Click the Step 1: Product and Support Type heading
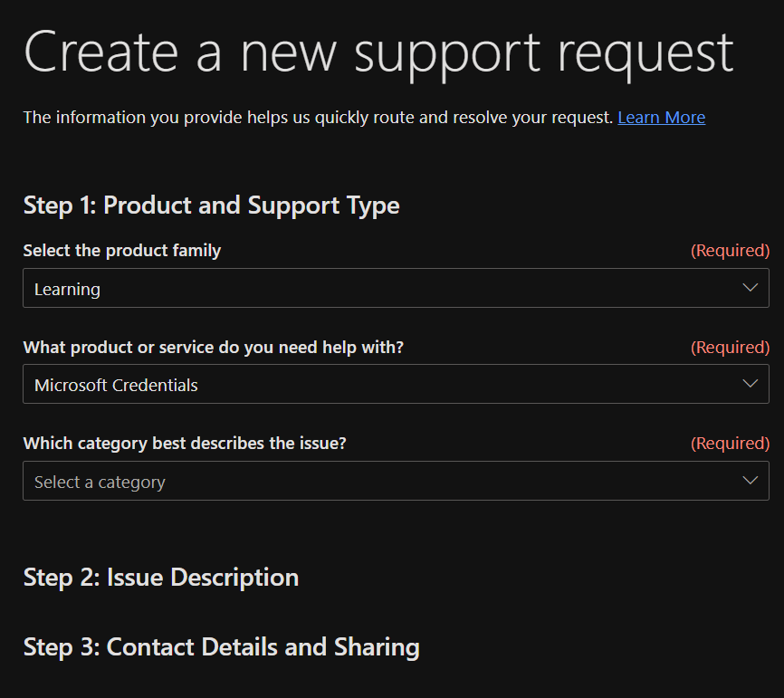The height and width of the screenshot is (698, 784). pos(211,205)
